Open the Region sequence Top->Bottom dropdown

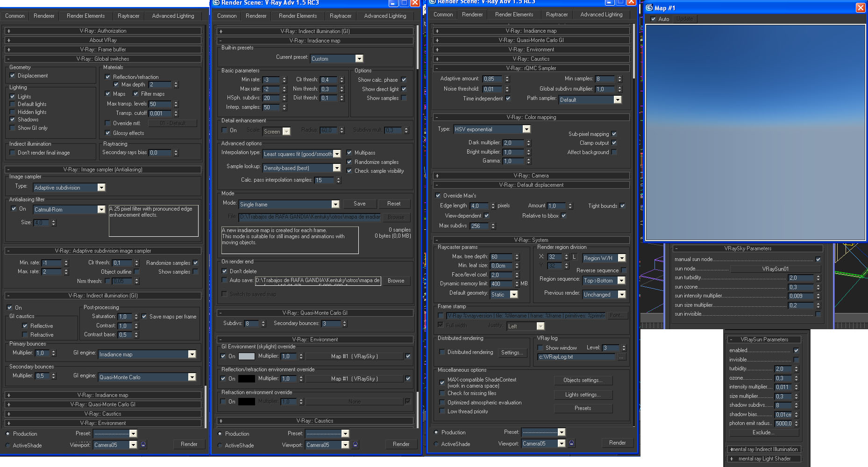coord(604,281)
